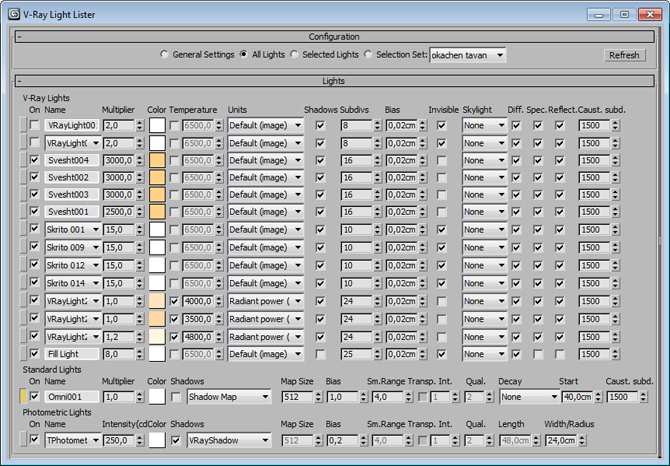Click the row selector beside Fill Light

(x=23, y=354)
